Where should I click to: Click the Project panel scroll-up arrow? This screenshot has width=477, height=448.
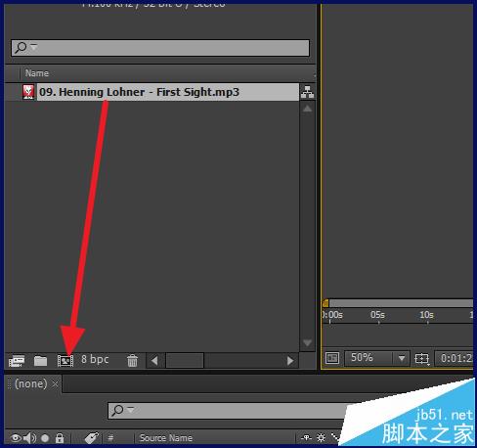pos(307,109)
